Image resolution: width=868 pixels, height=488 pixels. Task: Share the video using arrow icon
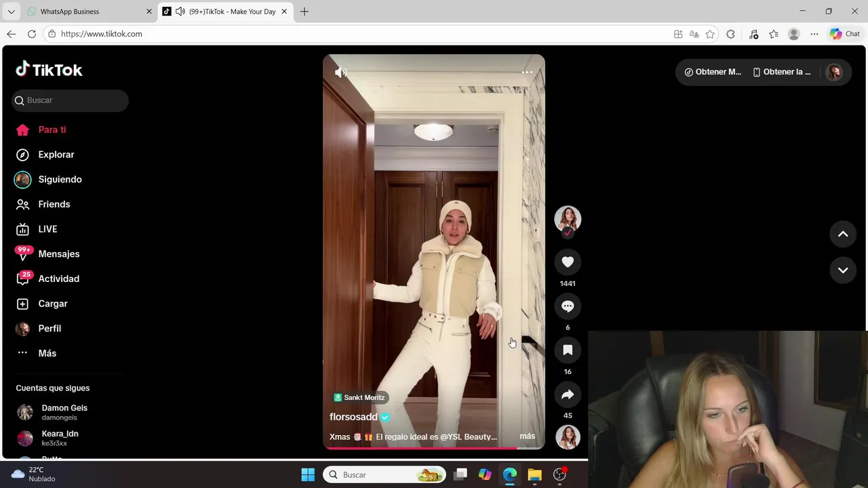[568, 394]
